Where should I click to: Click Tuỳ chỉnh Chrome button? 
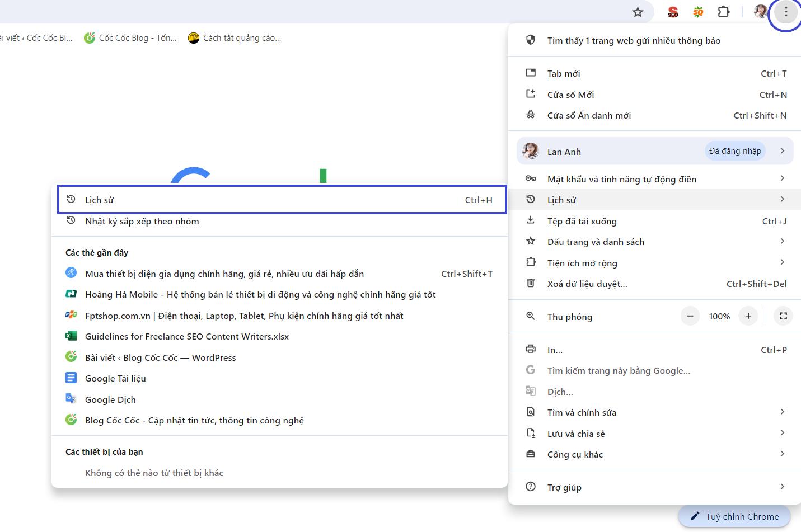pos(734,516)
